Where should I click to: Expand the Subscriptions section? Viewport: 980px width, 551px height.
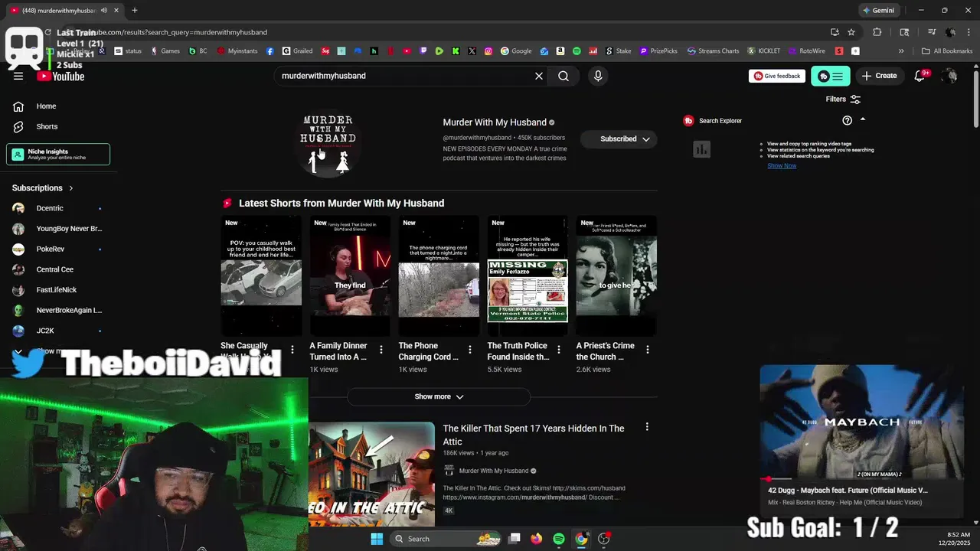click(43, 187)
